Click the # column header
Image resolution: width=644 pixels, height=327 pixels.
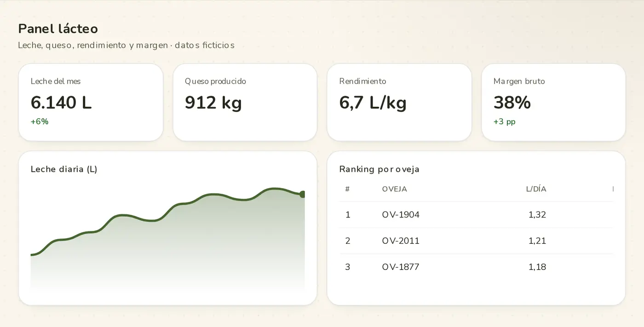347,189
